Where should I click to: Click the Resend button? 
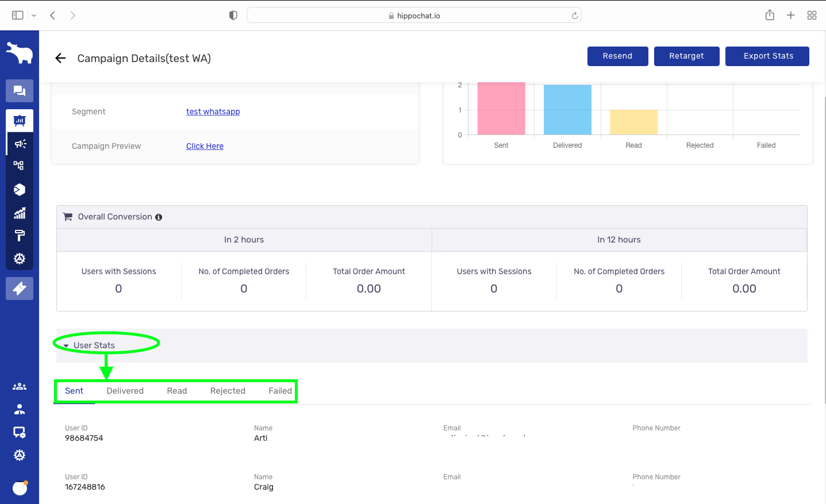617,56
